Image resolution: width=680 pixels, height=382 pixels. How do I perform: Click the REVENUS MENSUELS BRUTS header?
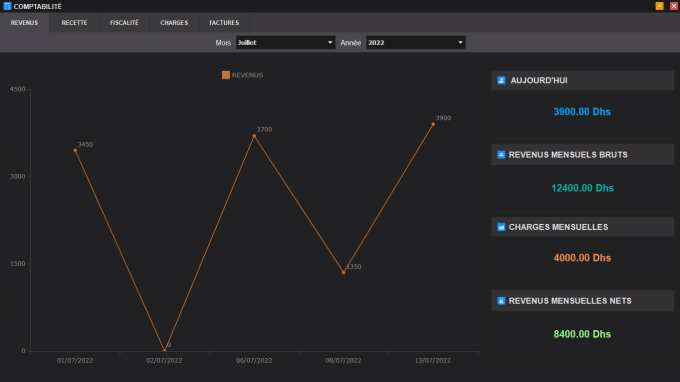[x=582, y=155]
